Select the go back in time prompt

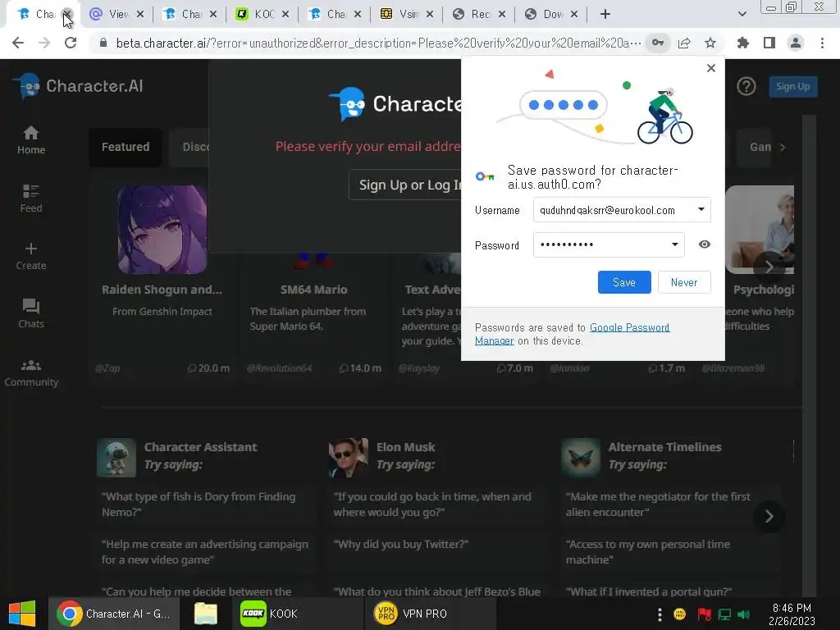(x=440, y=504)
